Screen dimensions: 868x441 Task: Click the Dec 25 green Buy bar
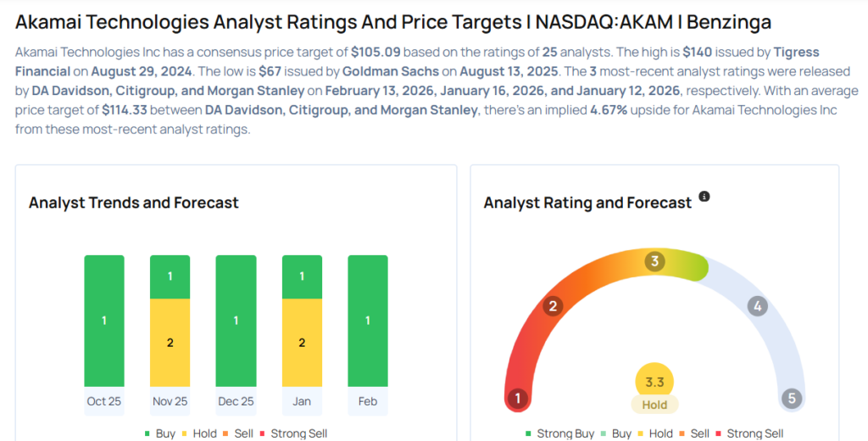pyautogui.click(x=236, y=321)
